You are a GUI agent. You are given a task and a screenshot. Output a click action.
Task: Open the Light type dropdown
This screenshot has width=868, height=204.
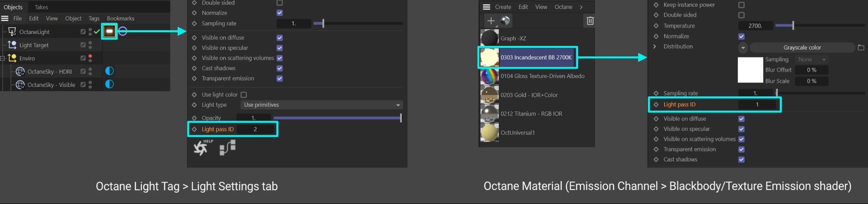322,105
